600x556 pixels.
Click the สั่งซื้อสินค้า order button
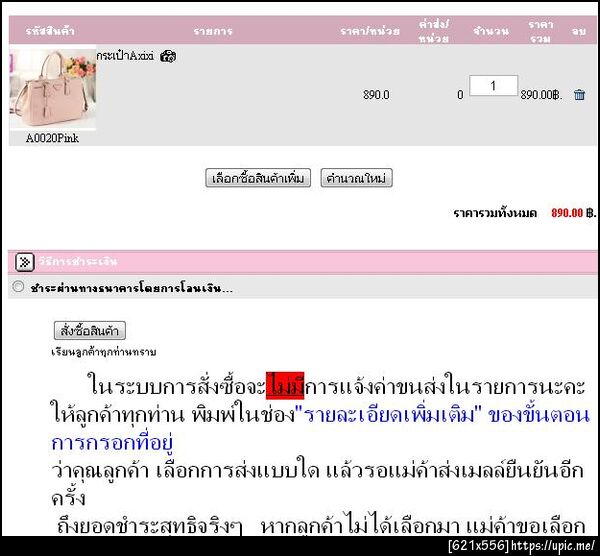tap(90, 330)
